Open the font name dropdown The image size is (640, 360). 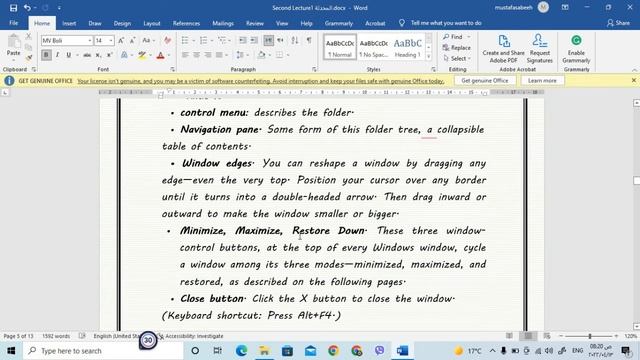click(x=89, y=40)
